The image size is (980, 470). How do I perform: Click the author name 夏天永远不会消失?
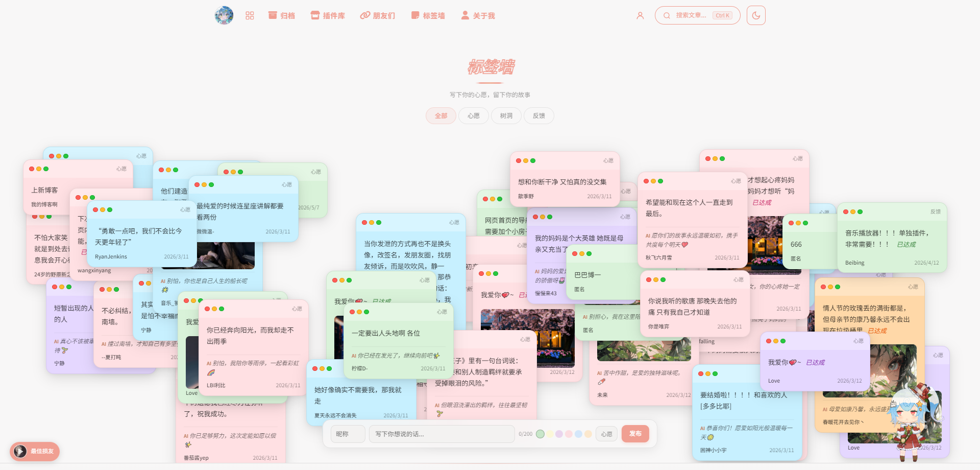(335, 416)
